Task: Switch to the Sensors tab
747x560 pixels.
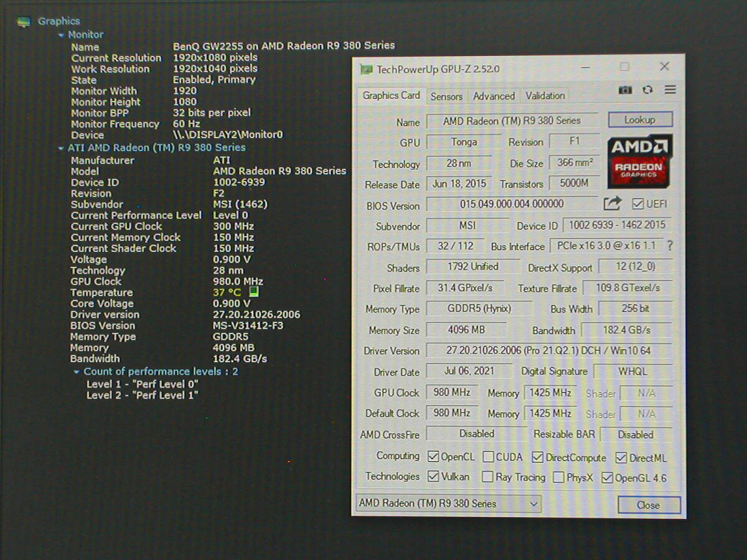Action: 446,96
